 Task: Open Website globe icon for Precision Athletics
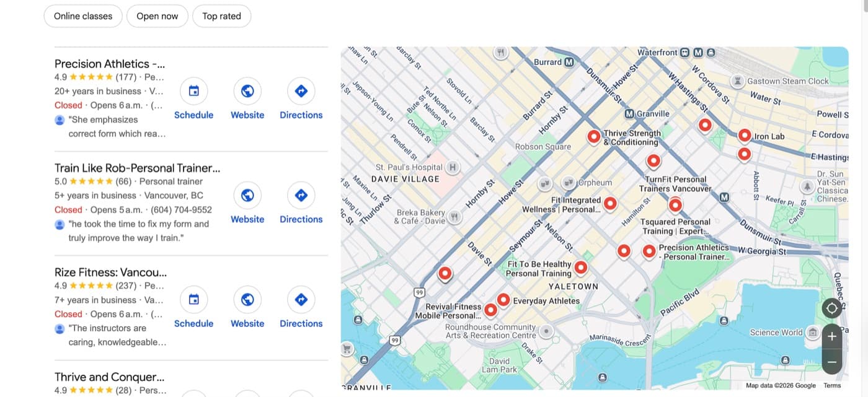pyautogui.click(x=247, y=91)
